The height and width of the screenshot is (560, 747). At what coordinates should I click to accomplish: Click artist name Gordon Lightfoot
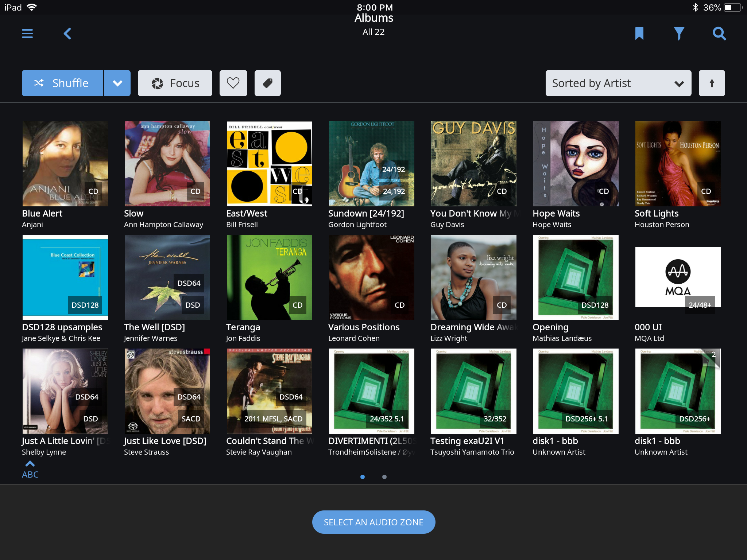(357, 225)
